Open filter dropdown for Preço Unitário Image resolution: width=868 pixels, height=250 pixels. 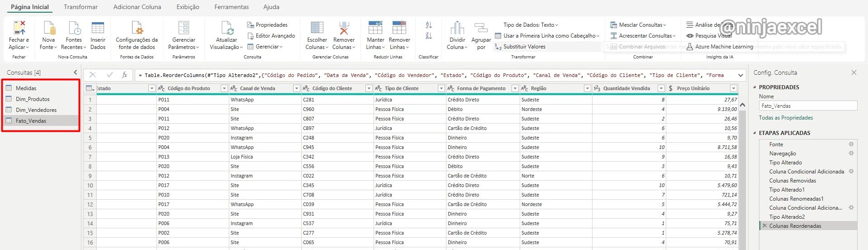click(734, 88)
